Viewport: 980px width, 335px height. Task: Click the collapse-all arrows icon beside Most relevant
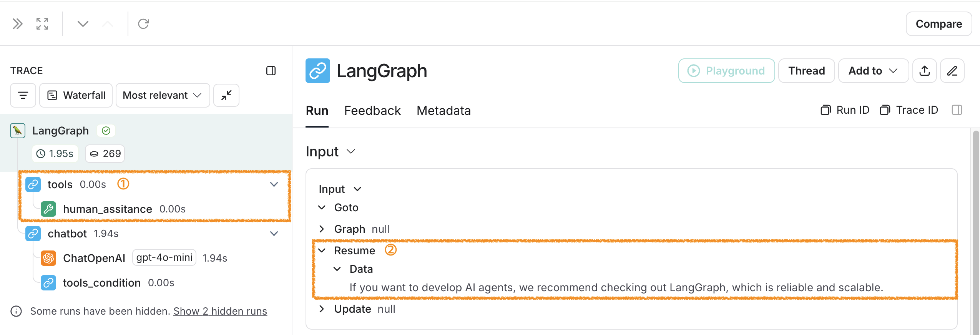pyautogui.click(x=226, y=95)
